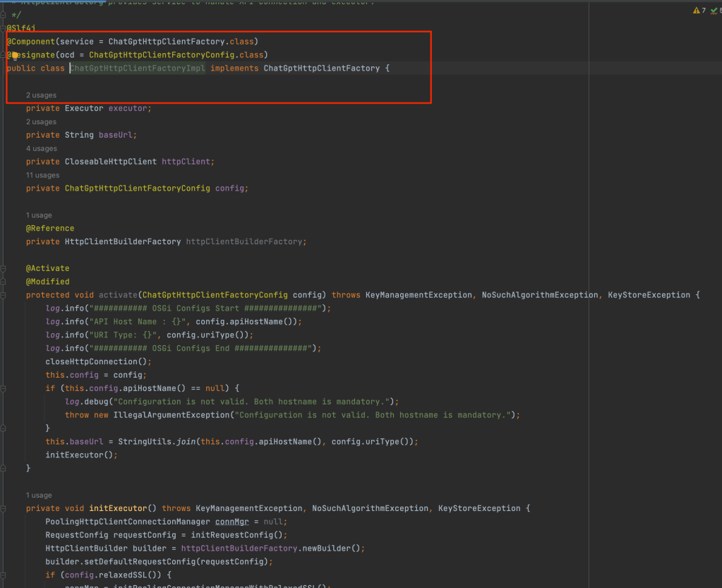Click the httpClientBuilderFactory field name under @Reference

click(x=246, y=241)
